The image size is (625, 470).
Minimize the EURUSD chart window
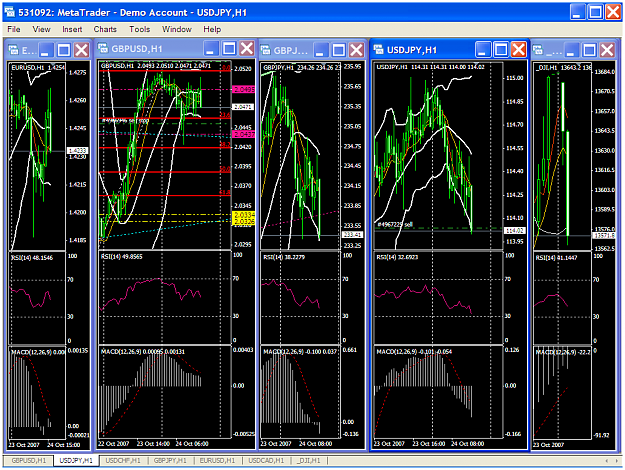(x=45, y=50)
